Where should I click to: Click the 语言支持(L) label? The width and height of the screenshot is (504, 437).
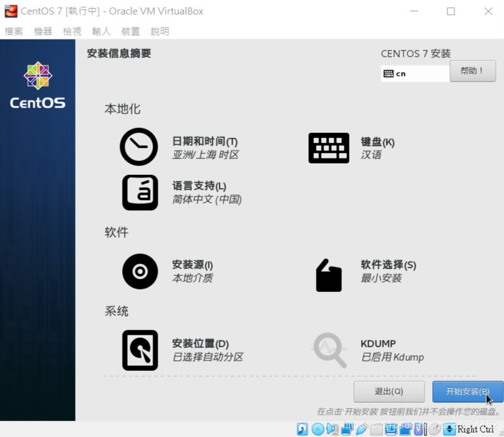pos(199,186)
